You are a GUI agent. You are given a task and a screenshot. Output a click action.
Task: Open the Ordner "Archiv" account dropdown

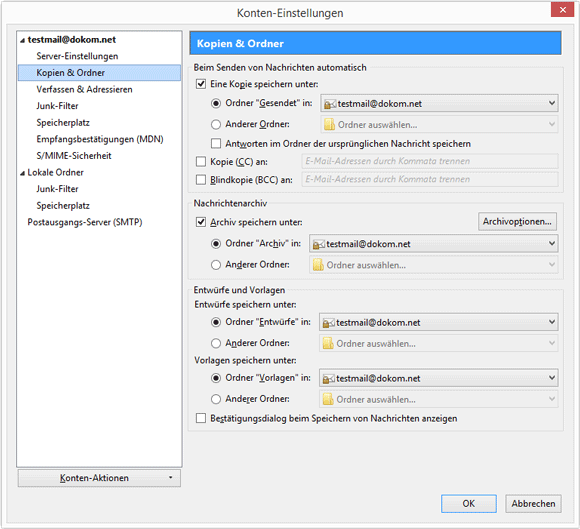(x=434, y=244)
